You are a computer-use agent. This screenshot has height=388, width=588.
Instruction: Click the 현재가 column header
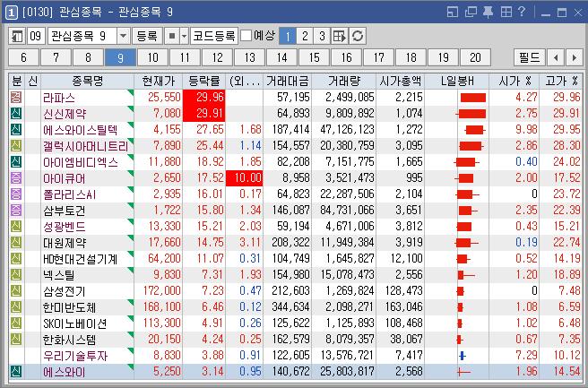159,81
